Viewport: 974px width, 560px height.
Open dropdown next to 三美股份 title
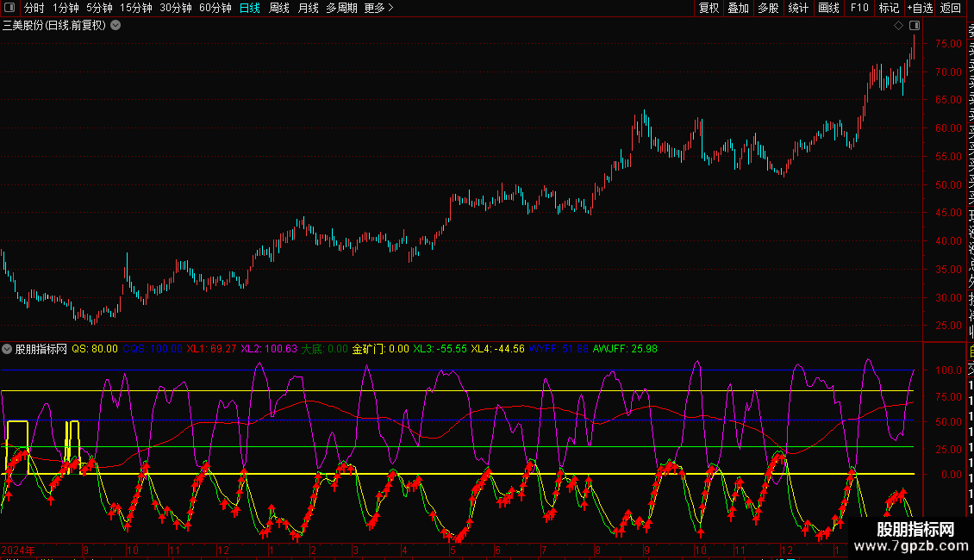point(116,25)
